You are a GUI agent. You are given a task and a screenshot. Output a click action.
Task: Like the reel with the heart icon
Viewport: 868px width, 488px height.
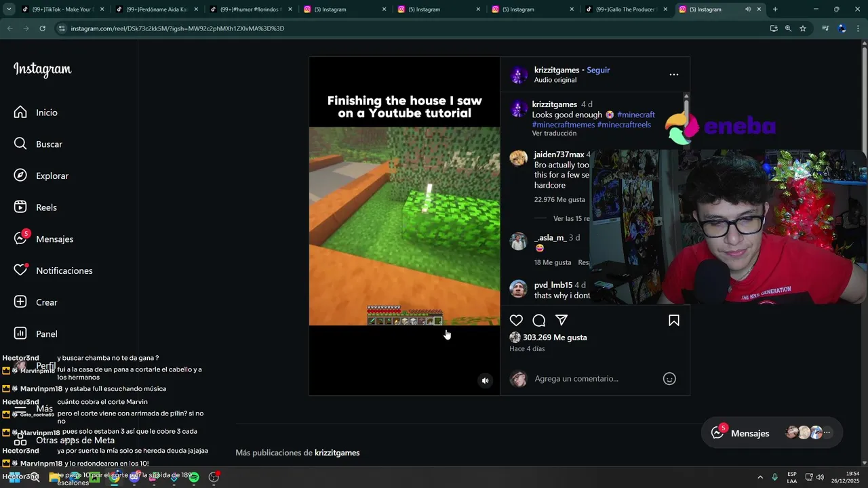(x=516, y=321)
